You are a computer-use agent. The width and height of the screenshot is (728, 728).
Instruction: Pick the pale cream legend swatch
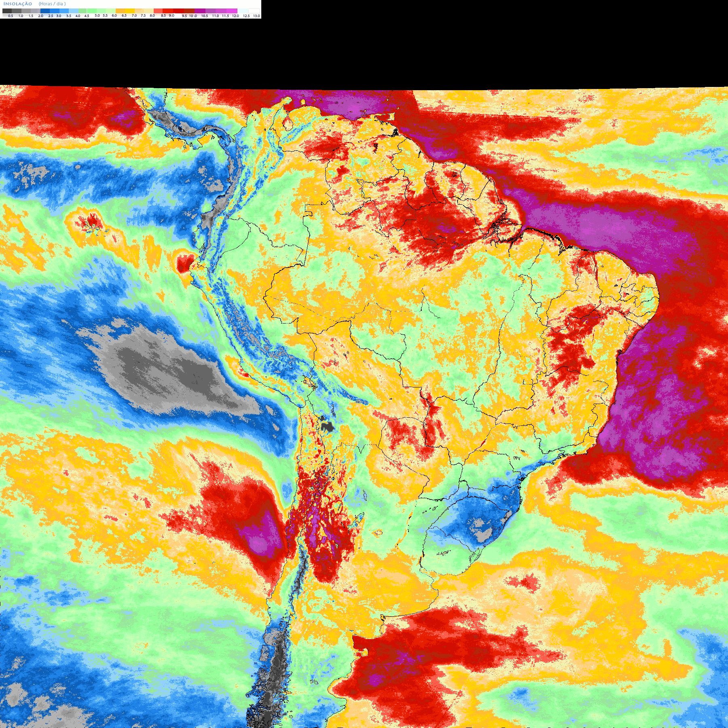[148, 11]
